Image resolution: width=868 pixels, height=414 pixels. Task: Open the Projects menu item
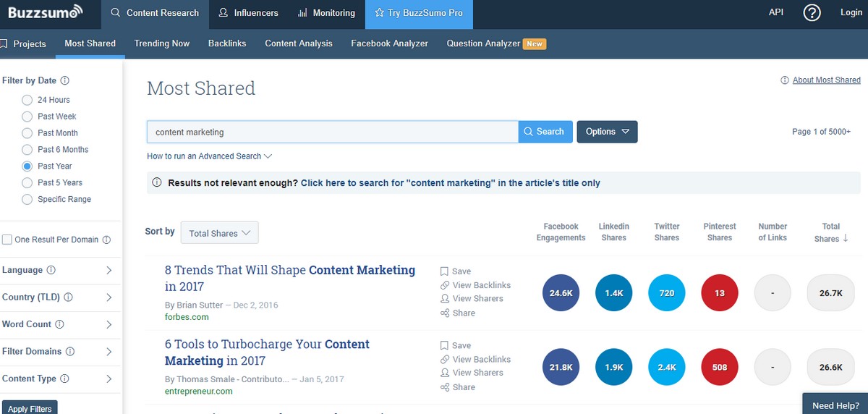25,43
